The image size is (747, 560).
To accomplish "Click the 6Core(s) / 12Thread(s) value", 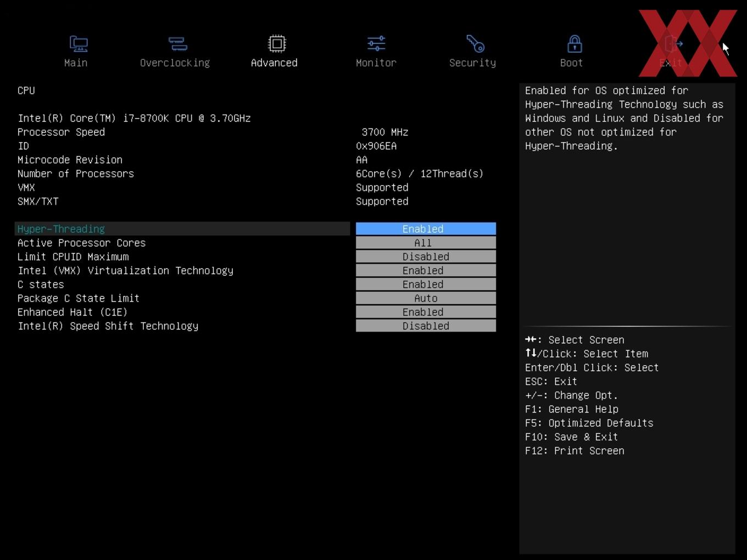I will click(x=420, y=173).
